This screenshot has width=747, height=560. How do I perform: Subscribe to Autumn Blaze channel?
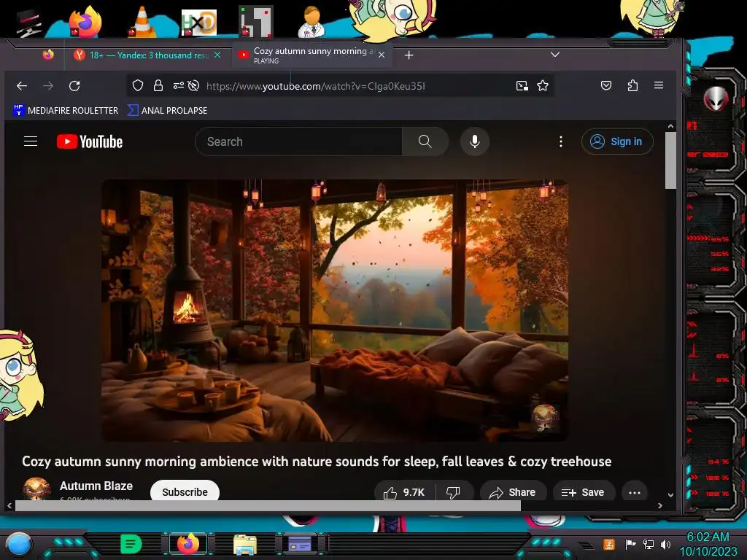[185, 491]
